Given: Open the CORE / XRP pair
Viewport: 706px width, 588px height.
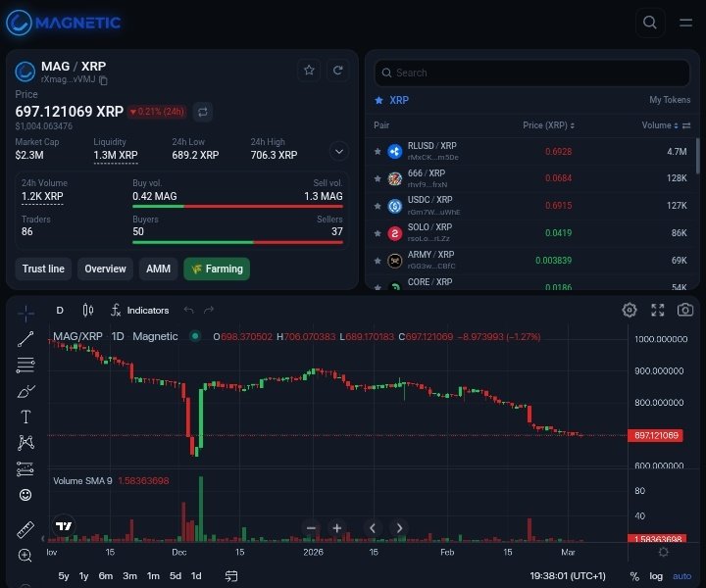Looking at the screenshot, I should point(531,283).
